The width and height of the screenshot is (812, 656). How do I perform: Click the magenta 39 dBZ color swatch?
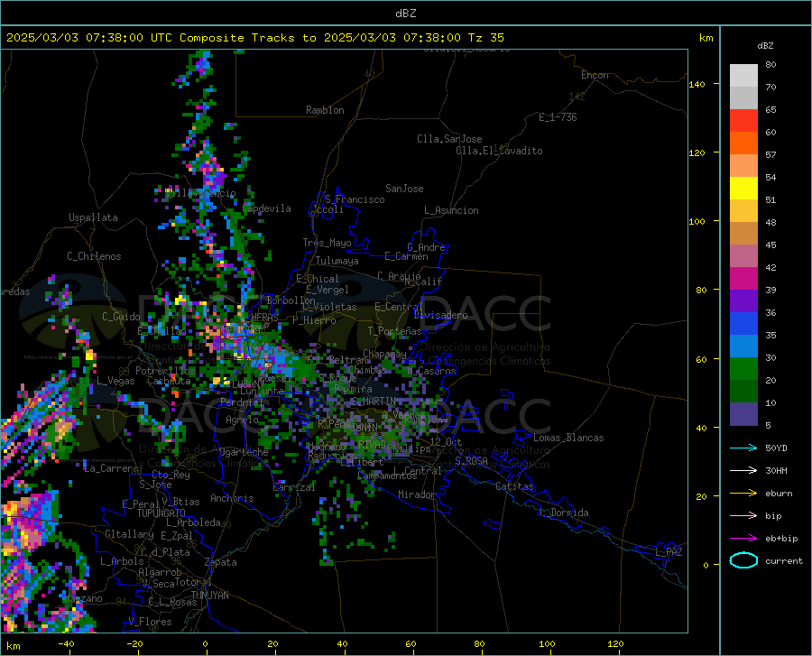pyautogui.click(x=743, y=278)
